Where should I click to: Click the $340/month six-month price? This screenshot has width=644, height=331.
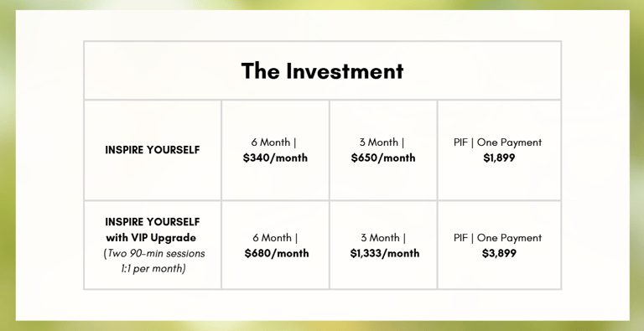[275, 158]
